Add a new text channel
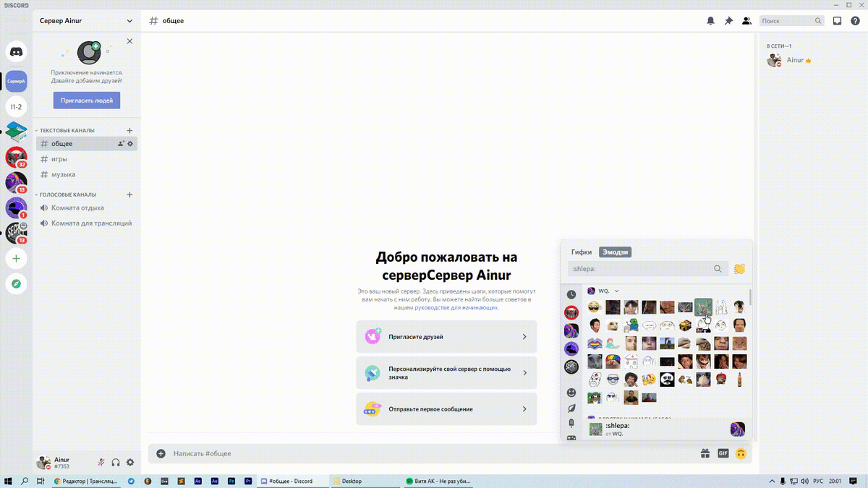The width and height of the screenshot is (868, 488). tap(130, 131)
